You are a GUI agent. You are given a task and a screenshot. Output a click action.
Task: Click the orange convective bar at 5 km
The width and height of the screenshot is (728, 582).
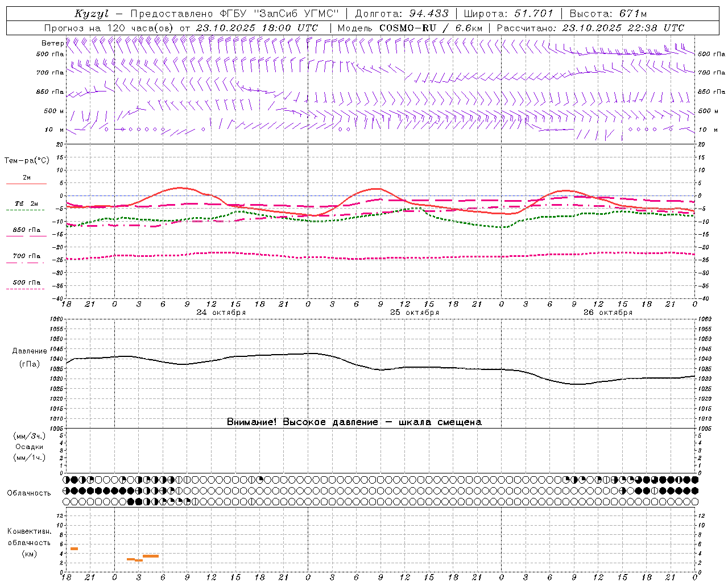click(x=74, y=548)
